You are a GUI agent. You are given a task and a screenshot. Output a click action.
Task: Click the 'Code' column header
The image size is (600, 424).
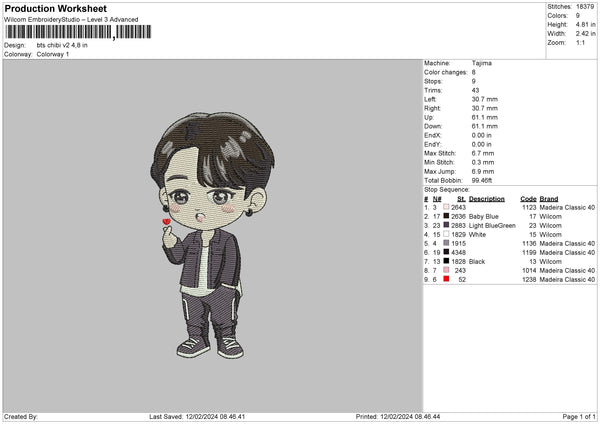click(528, 199)
